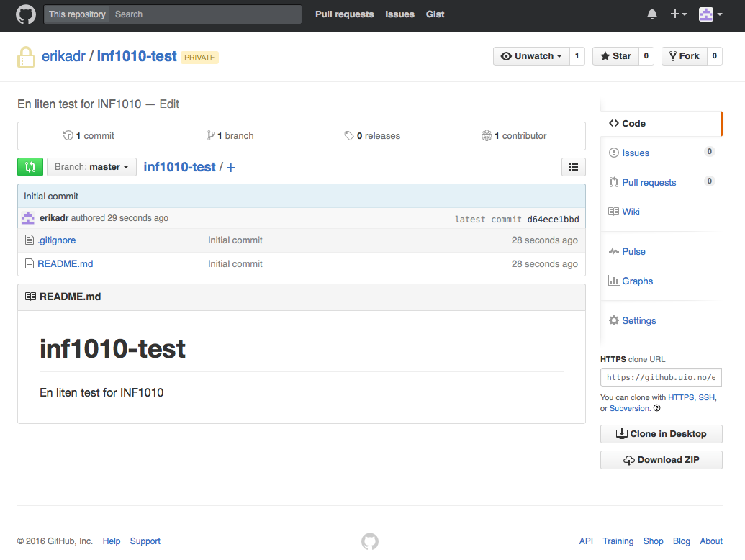
Task: Open erikadr owner profile link
Action: coord(63,56)
